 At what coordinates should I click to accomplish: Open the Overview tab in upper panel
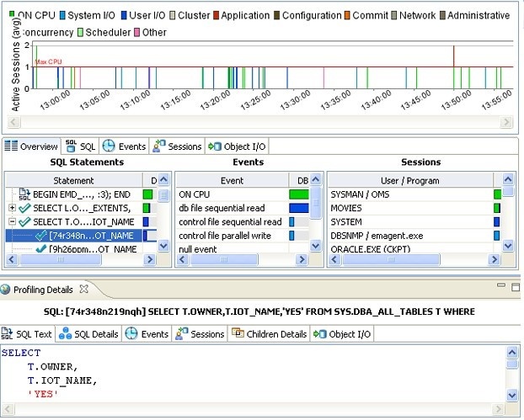point(31,146)
